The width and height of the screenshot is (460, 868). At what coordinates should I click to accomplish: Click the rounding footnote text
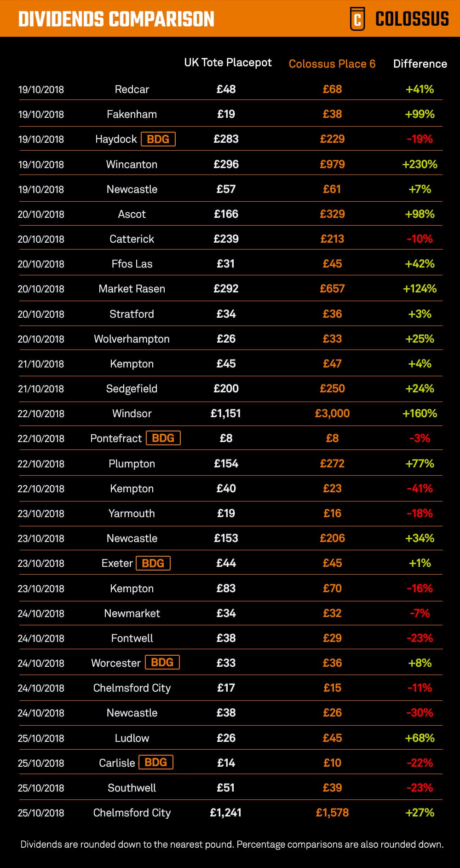(232, 845)
